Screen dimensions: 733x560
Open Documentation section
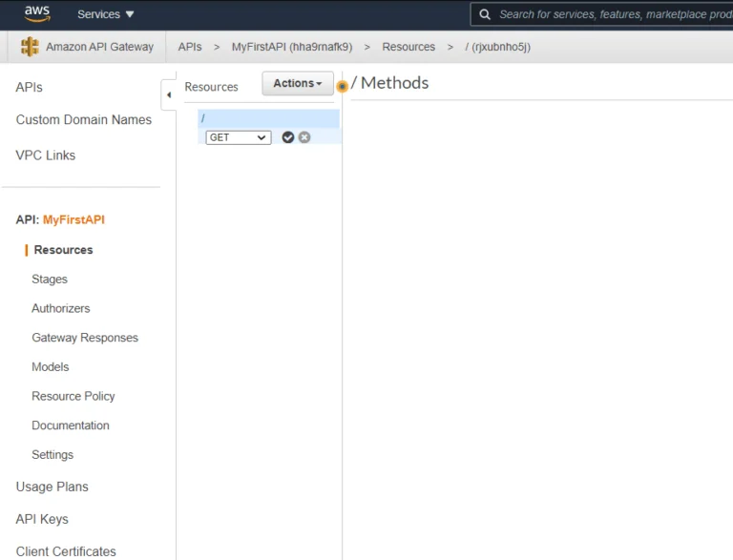71,425
